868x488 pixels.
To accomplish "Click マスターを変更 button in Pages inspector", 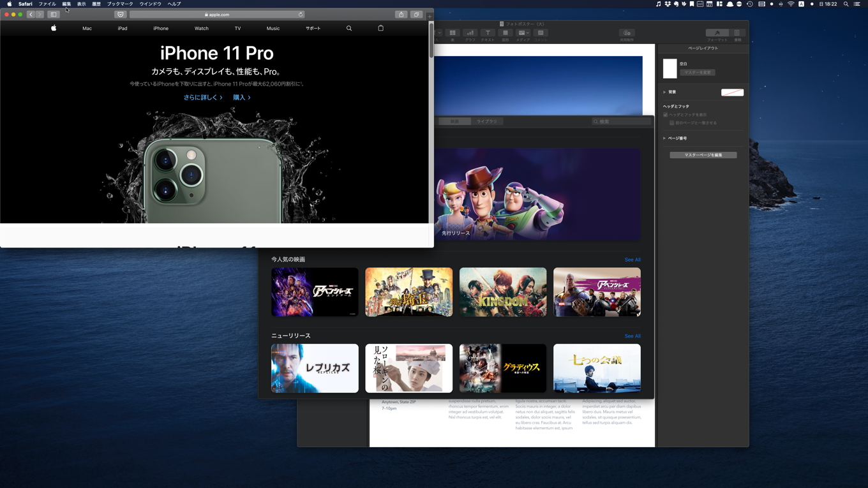I will (x=697, y=73).
